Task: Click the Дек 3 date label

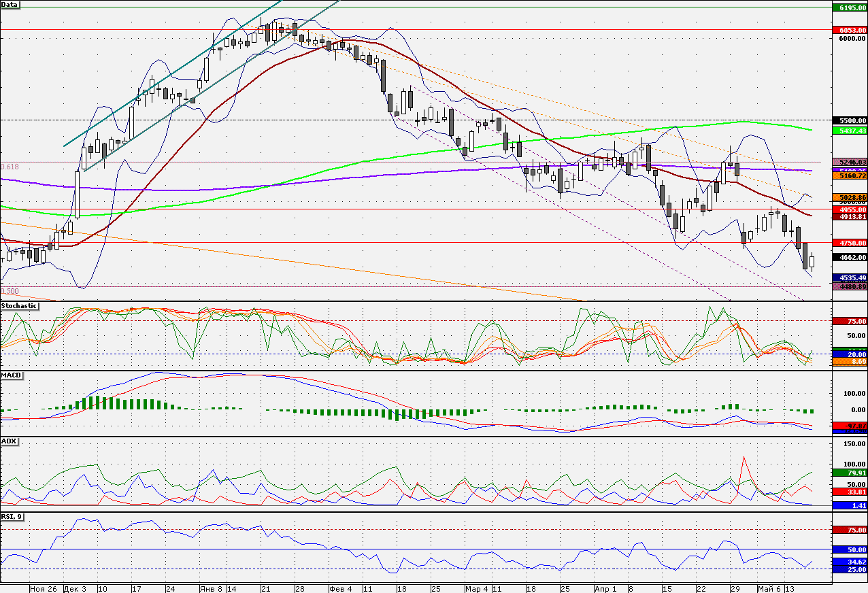Action: [76, 588]
